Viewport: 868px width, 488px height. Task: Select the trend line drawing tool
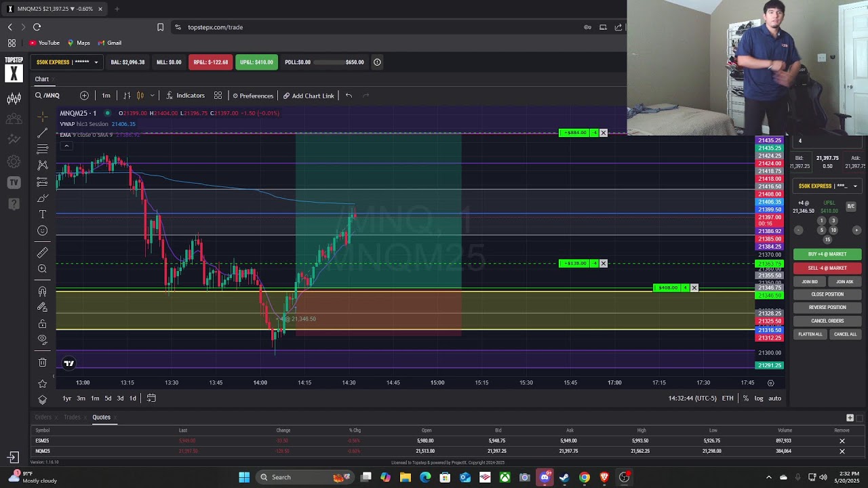[43, 133]
